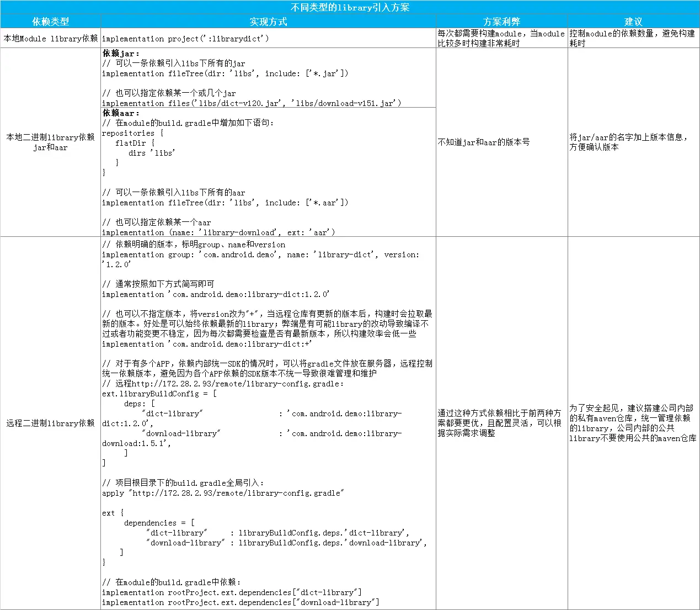The width and height of the screenshot is (700, 610).
Task: Click the '建议' column header
Action: pos(633,22)
